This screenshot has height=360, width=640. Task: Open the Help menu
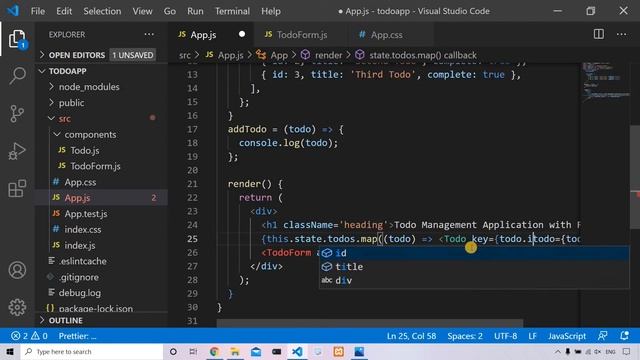271,11
